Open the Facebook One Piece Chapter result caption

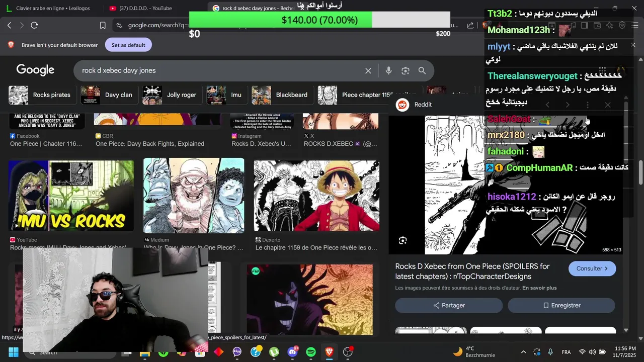(x=46, y=144)
